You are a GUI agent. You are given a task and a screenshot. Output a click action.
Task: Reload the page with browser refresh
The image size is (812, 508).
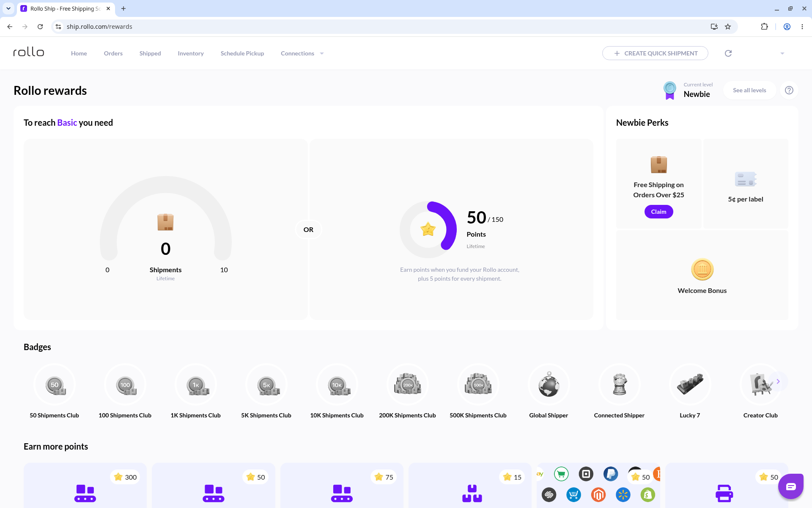(x=40, y=27)
